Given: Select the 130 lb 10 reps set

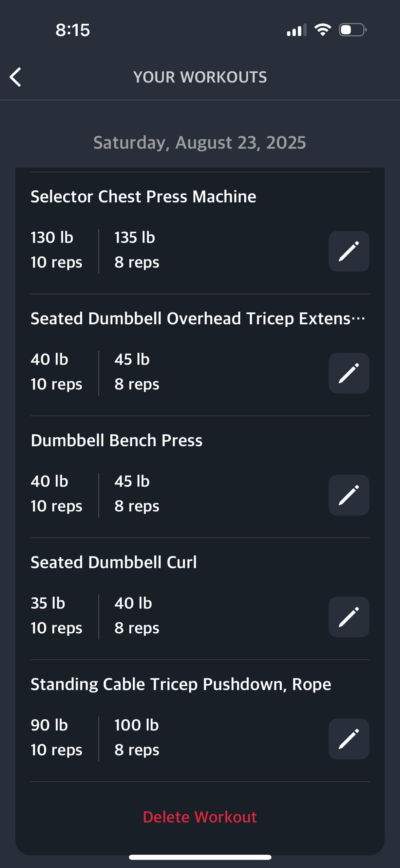Looking at the screenshot, I should 56,250.
